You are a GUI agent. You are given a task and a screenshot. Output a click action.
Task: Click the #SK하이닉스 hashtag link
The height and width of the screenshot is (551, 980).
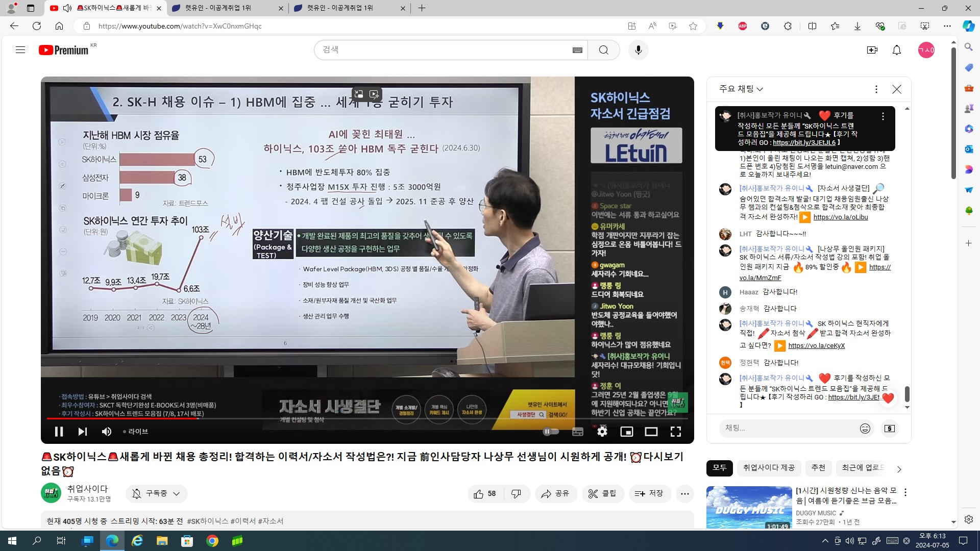tap(207, 521)
